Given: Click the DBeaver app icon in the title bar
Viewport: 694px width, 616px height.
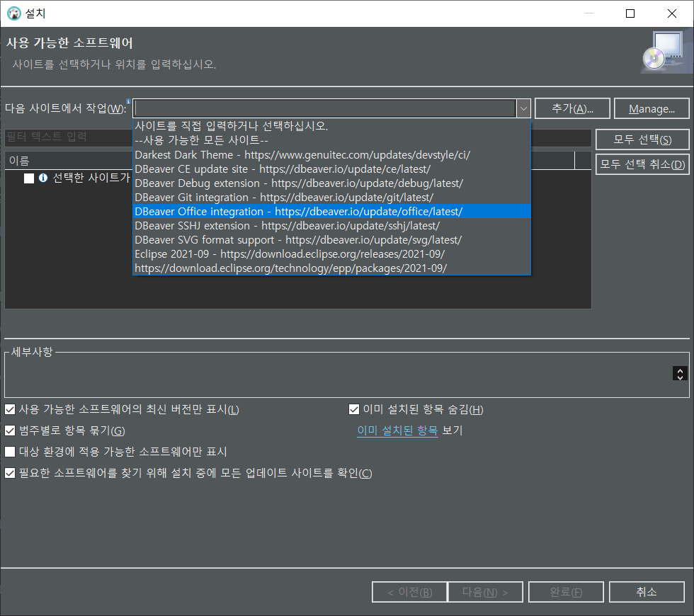Looking at the screenshot, I should point(13,13).
